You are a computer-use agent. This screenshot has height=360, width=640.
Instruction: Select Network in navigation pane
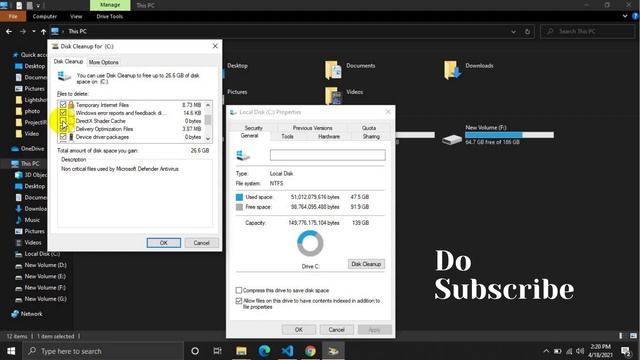(x=27, y=314)
